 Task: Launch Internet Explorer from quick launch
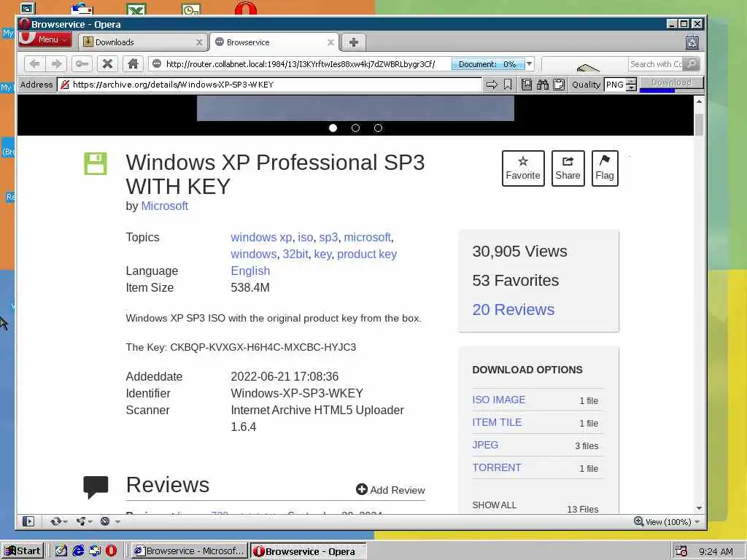click(x=77, y=551)
